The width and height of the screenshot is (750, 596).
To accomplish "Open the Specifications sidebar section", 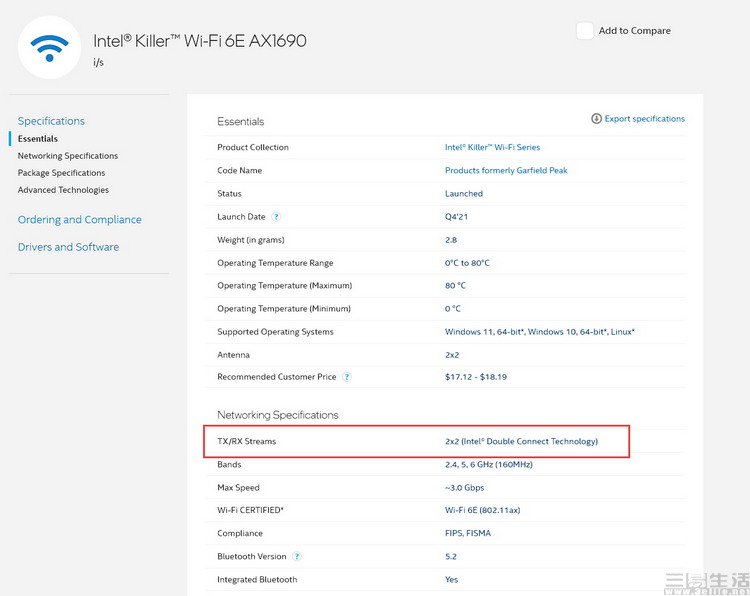I will tap(51, 121).
